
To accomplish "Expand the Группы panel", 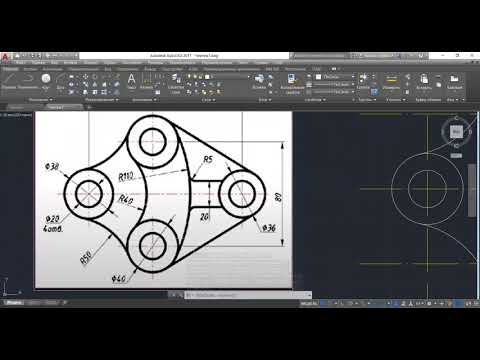I will click(367, 100).
